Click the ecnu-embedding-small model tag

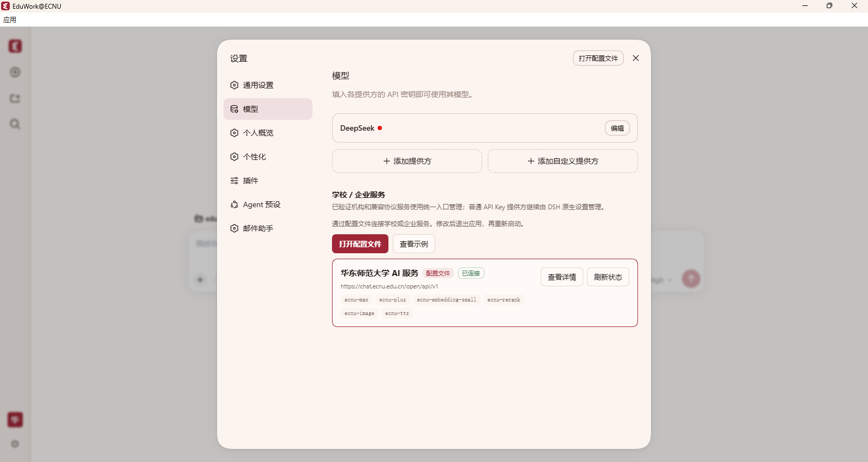(x=446, y=300)
